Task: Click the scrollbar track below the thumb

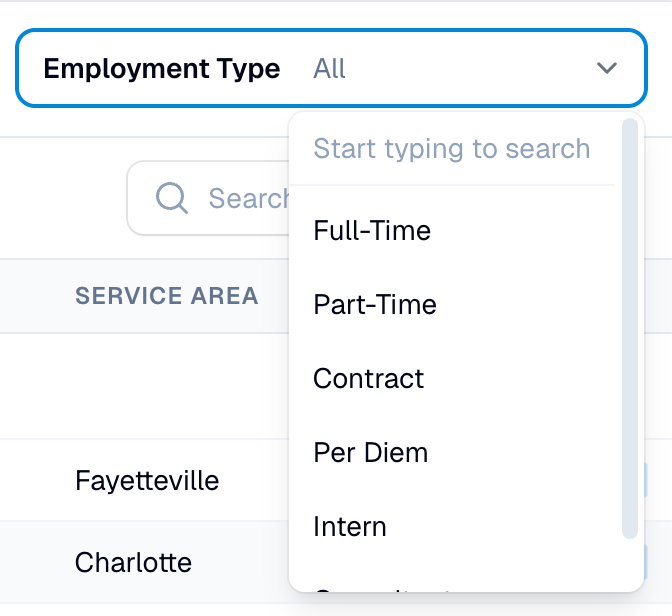Action: (630, 564)
